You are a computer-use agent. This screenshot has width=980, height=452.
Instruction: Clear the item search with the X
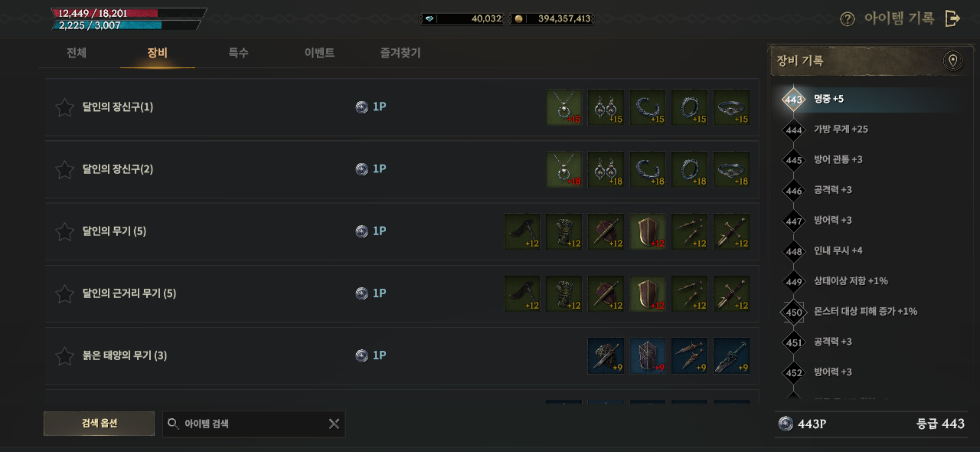[x=334, y=423]
